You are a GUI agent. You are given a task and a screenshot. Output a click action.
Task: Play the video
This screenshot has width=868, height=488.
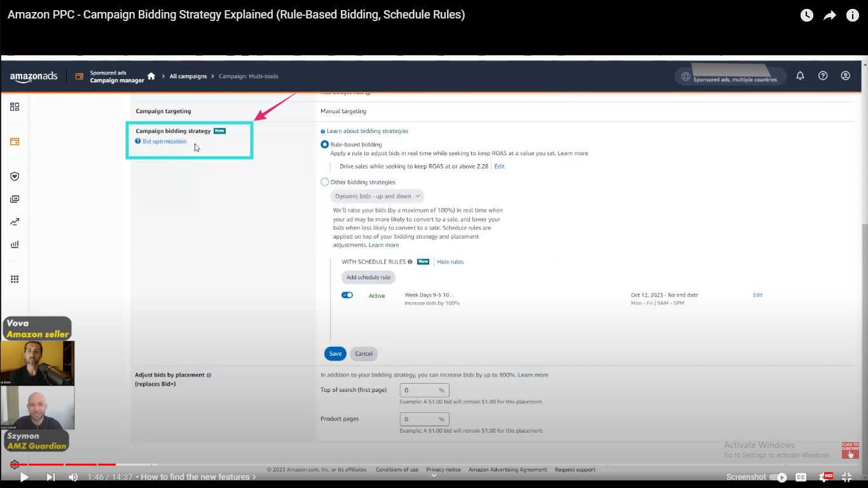click(24, 477)
